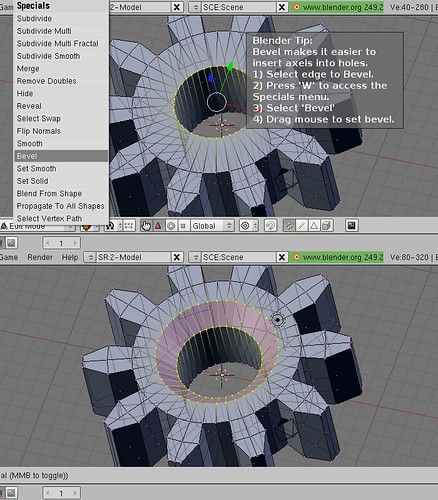Select Remove Doubles option
Viewport: 438px width, 500px height.
pos(61,81)
